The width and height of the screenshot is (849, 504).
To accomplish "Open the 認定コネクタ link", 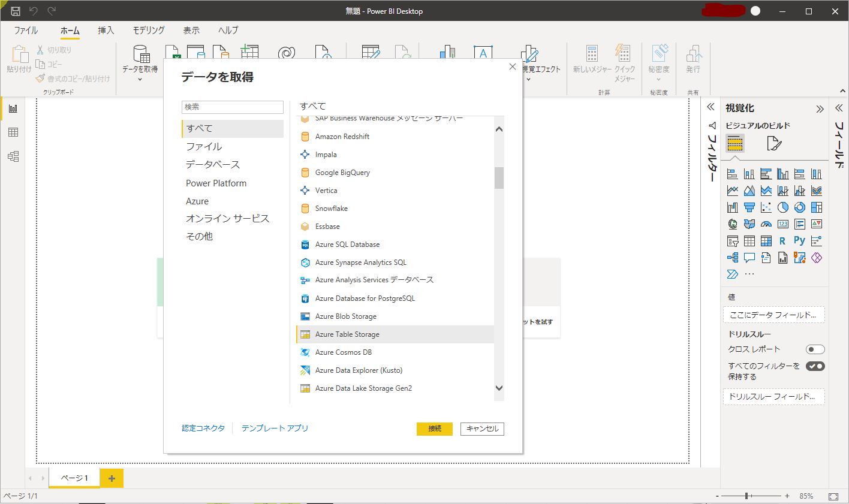I will (203, 428).
